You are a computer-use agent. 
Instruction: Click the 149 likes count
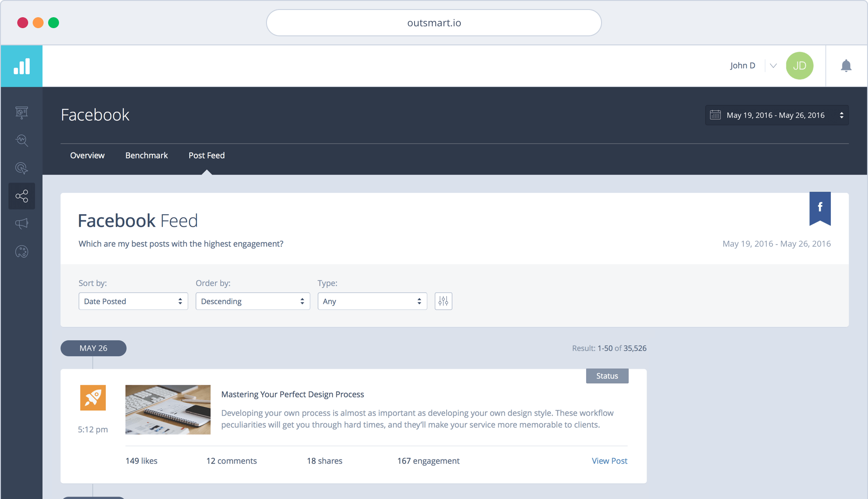(142, 461)
